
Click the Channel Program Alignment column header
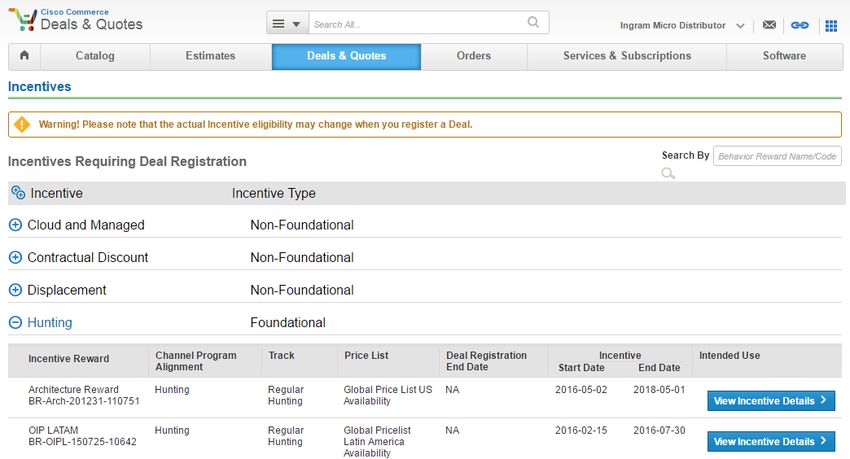coord(196,361)
